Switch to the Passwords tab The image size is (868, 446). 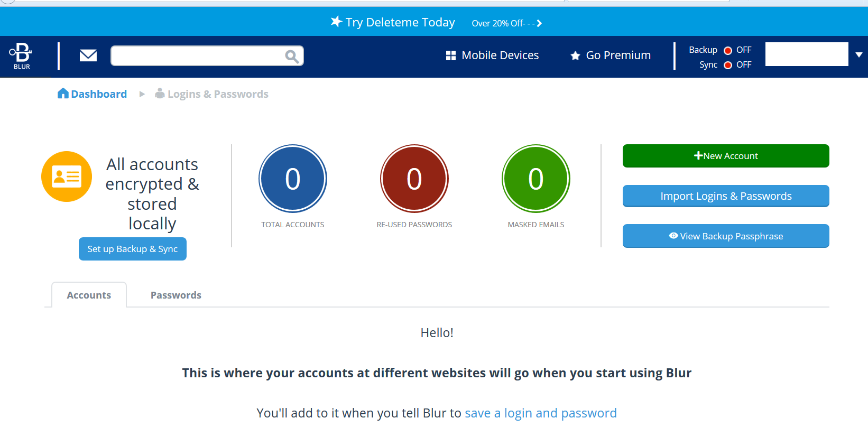tap(176, 295)
